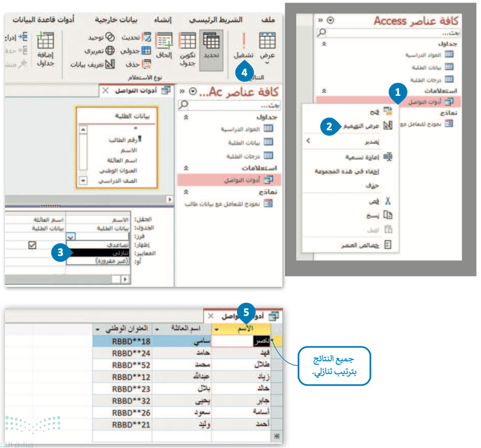
Task: Close the أدوات التواصل results datasheet tab
Action: click(x=211, y=316)
